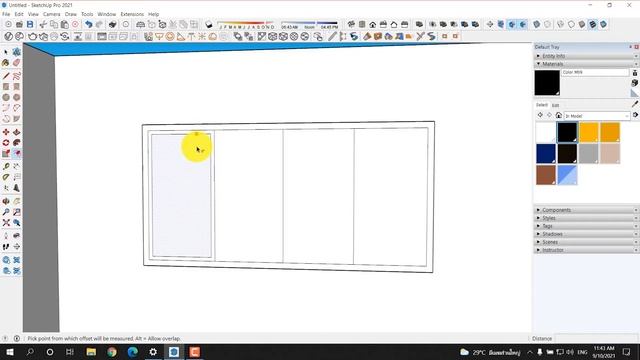Image resolution: width=640 pixels, height=360 pixels.
Task: Open Windows Start menu
Action: point(9,352)
